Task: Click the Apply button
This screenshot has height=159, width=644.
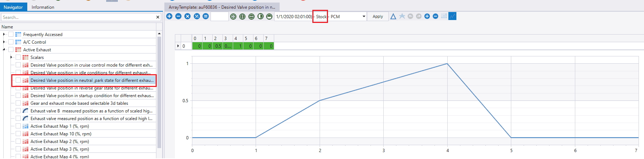Action: (x=378, y=16)
